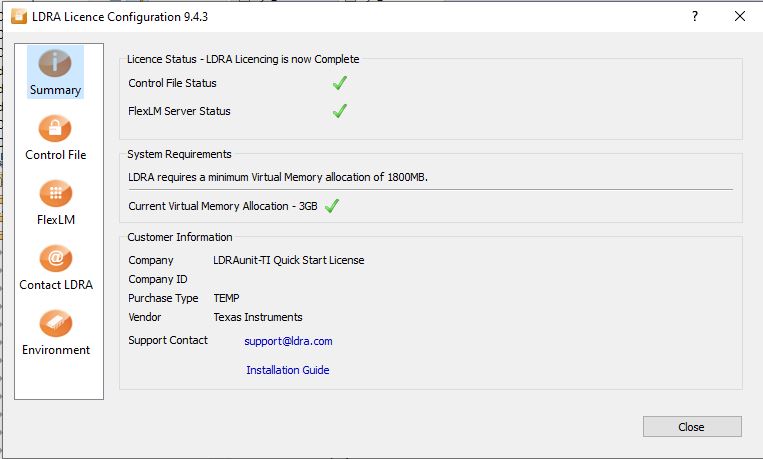Open the FlexLM keypad icon

click(55, 193)
